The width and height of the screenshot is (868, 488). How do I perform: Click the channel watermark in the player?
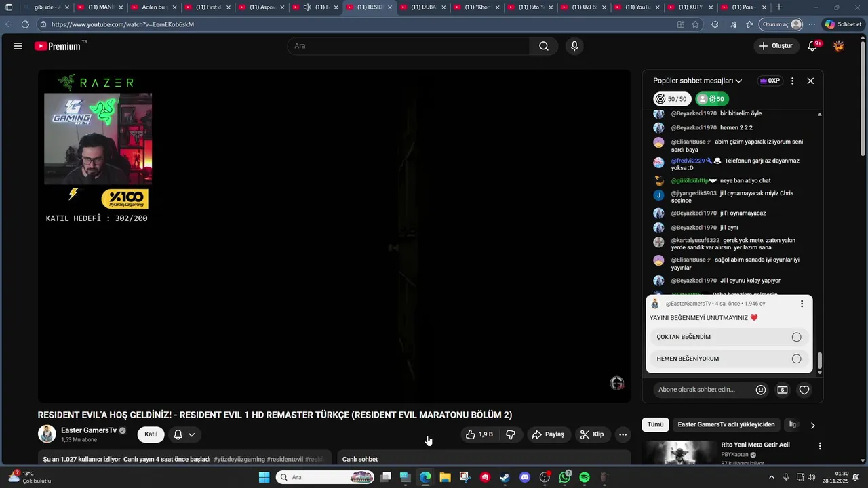[x=616, y=384]
